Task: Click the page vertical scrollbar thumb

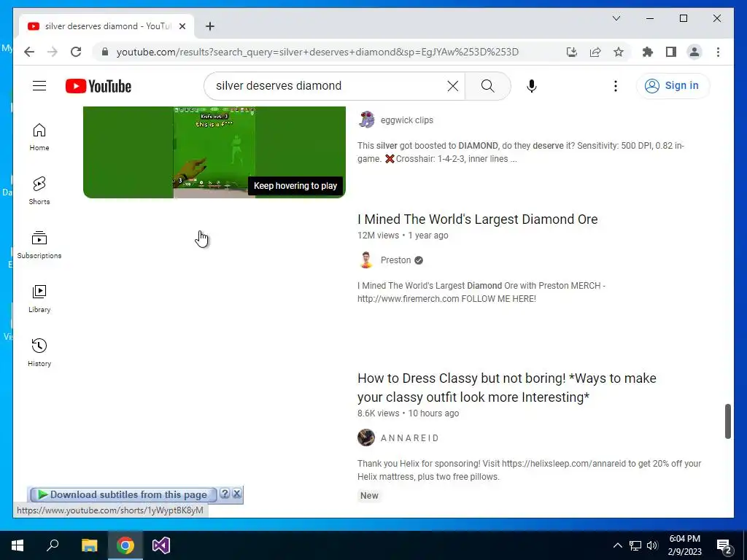Action: tap(727, 421)
